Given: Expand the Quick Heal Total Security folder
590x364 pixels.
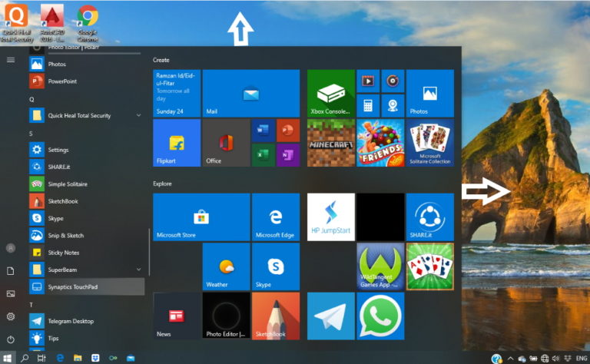Looking at the screenshot, I should pos(86,115).
